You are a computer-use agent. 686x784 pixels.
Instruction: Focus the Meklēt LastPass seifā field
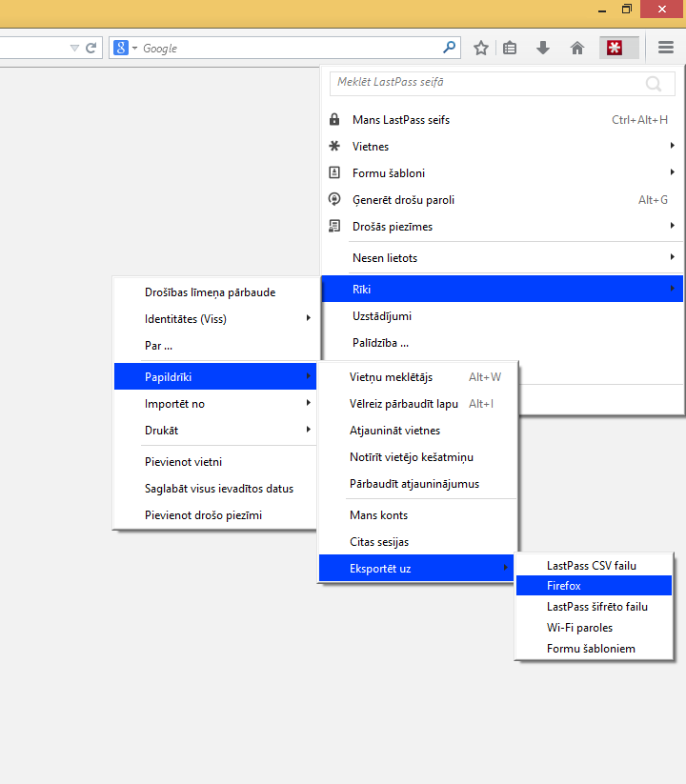point(502,84)
